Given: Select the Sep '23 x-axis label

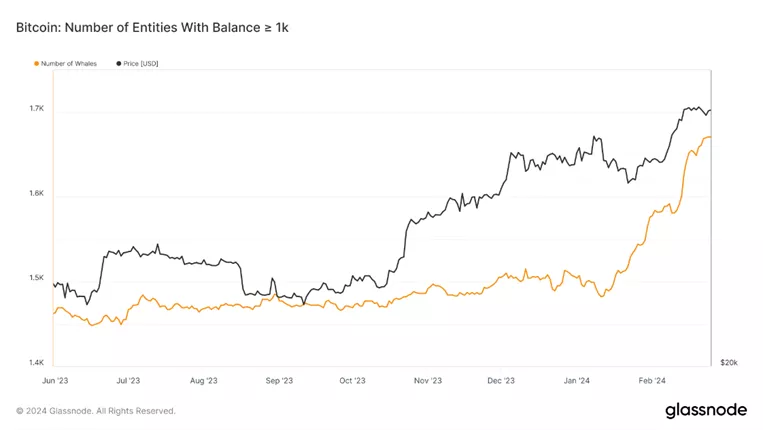Looking at the screenshot, I should 279,380.
